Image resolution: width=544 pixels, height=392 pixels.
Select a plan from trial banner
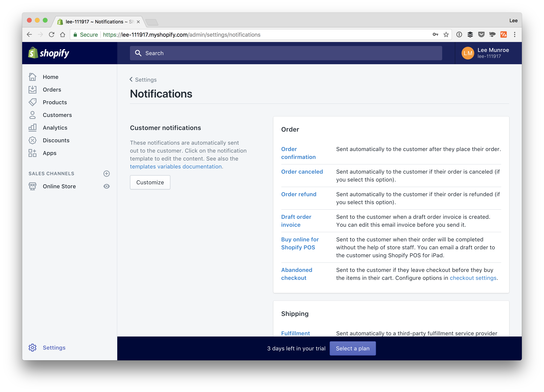tap(353, 348)
